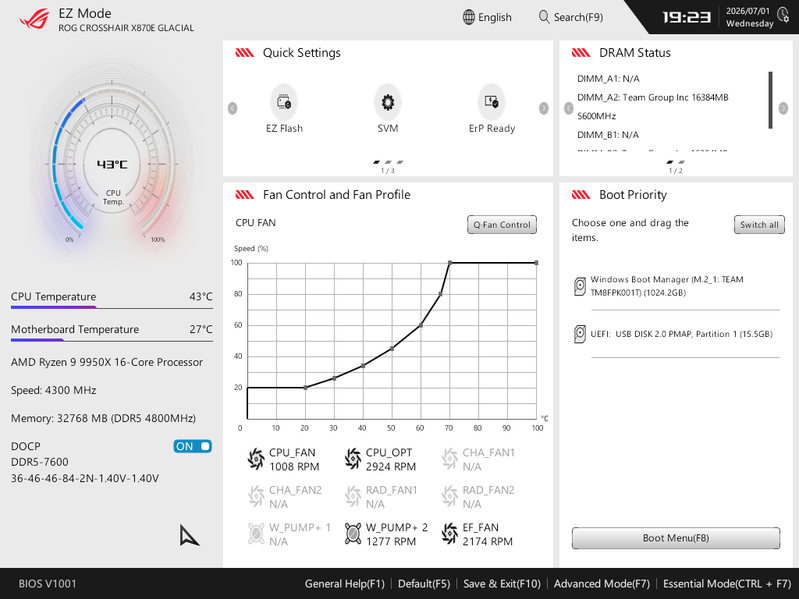Go to next Quick Settings page arrow
799x599 pixels.
click(x=544, y=108)
